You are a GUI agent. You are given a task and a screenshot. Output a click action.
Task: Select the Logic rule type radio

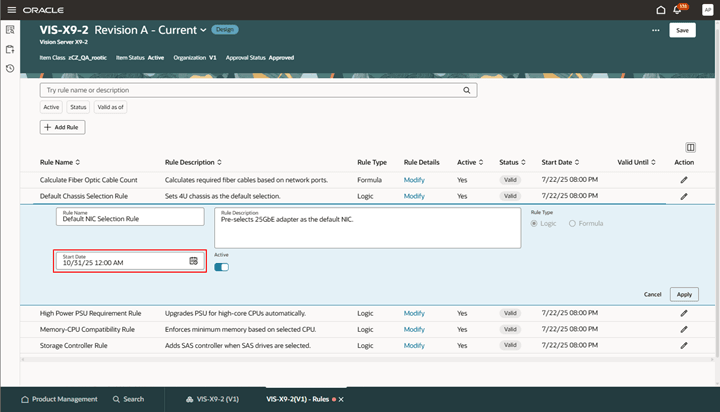[534, 223]
